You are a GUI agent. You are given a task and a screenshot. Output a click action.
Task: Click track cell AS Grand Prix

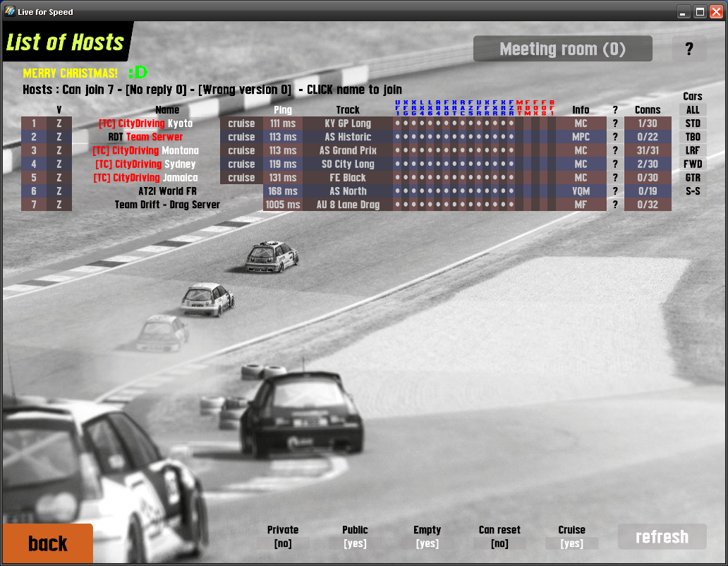point(348,150)
